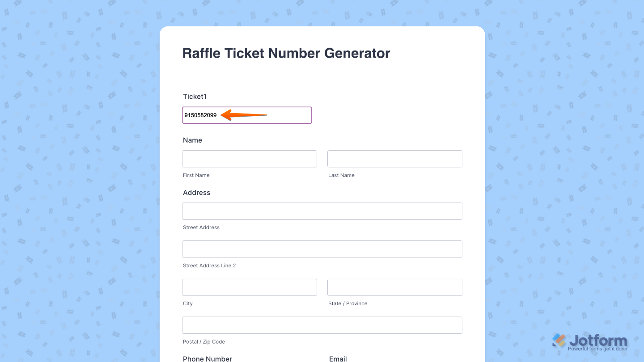Click inside the Last Name field
Image resolution: width=644 pixels, height=362 pixels.
click(x=394, y=159)
